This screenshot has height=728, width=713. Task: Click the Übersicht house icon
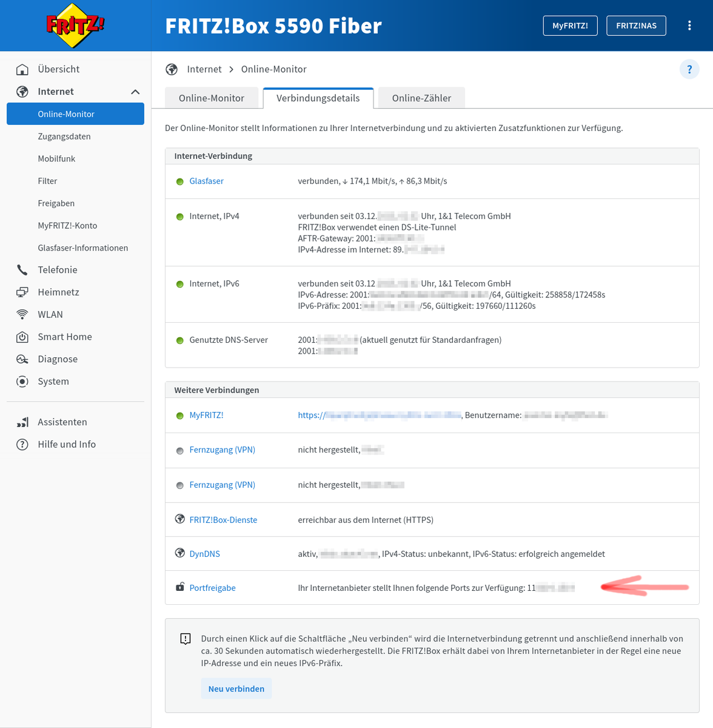coord(22,69)
